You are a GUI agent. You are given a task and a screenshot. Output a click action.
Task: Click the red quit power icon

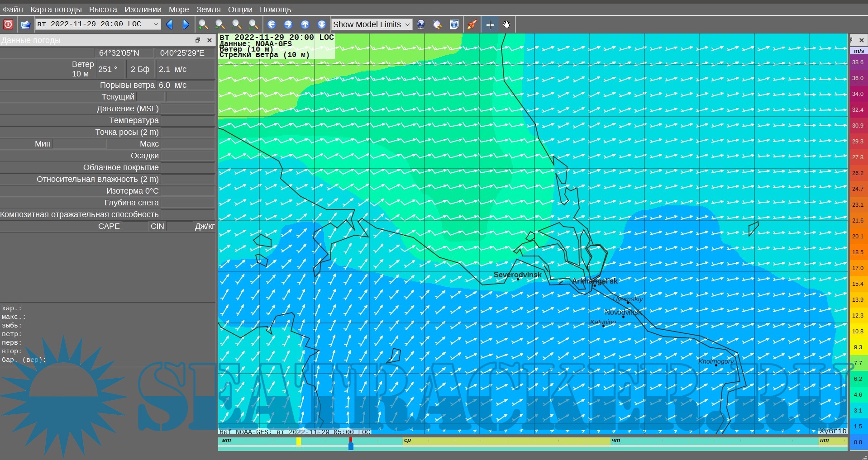[x=8, y=24]
